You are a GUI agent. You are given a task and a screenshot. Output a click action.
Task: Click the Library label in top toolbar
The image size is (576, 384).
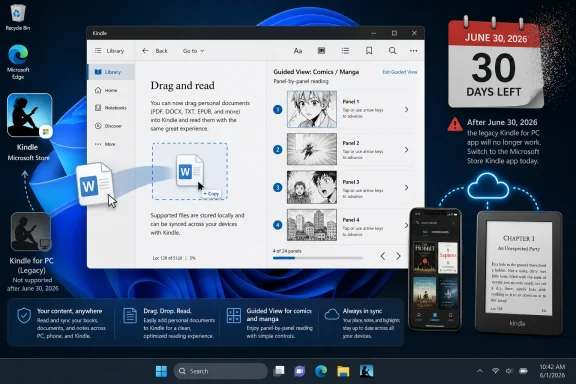pos(115,51)
